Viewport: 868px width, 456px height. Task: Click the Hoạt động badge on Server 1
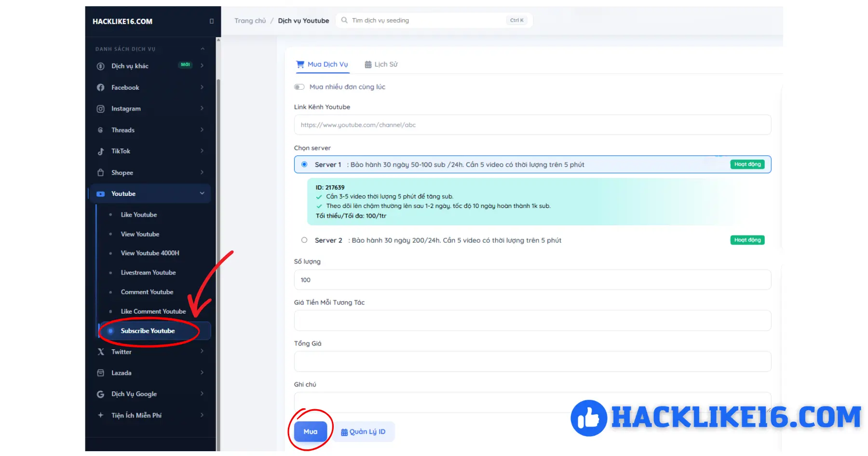click(747, 165)
